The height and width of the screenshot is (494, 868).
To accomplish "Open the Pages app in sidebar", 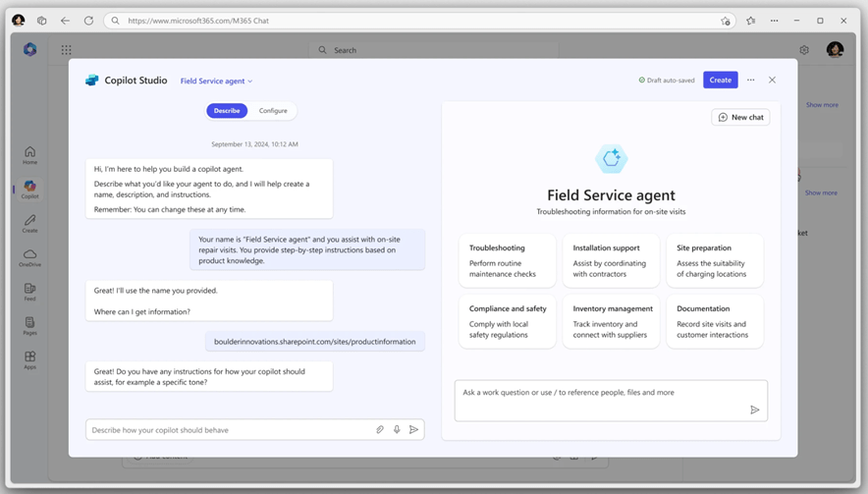I will tap(29, 326).
